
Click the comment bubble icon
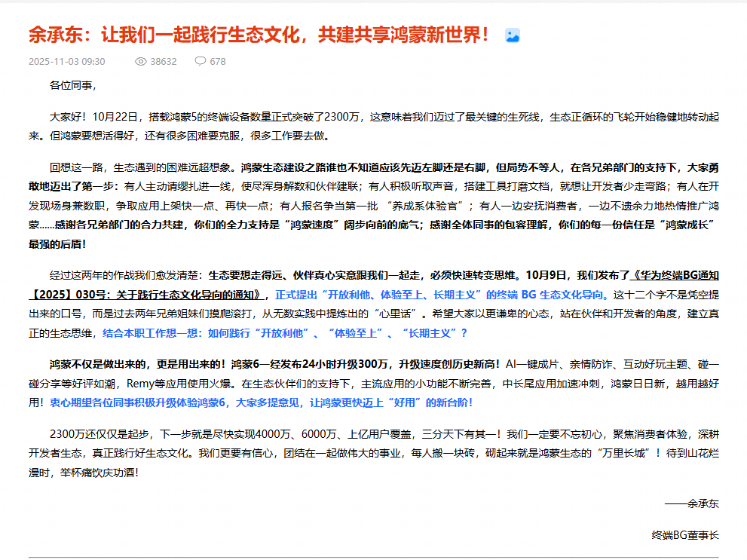200,61
